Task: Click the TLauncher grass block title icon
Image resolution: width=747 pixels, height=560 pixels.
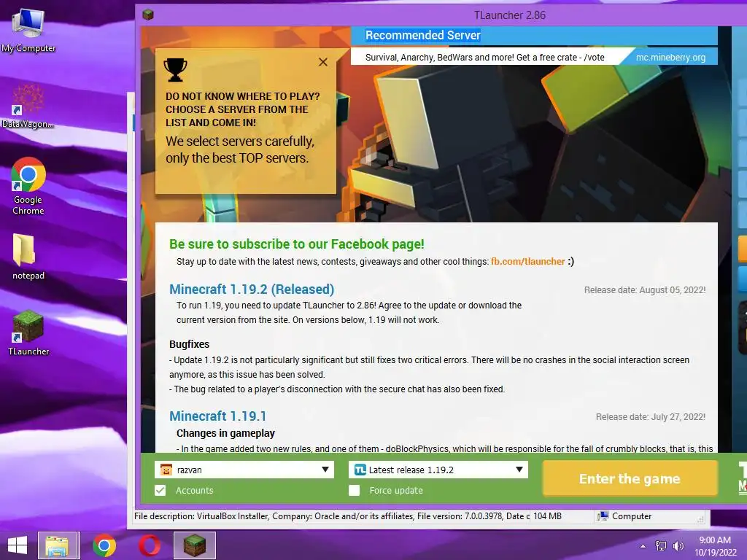Action: point(148,15)
